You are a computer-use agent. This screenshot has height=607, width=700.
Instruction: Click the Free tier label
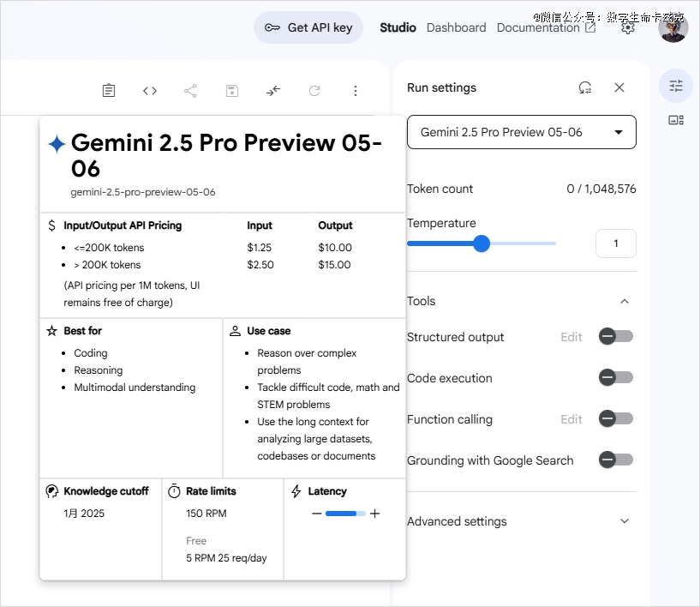196,541
